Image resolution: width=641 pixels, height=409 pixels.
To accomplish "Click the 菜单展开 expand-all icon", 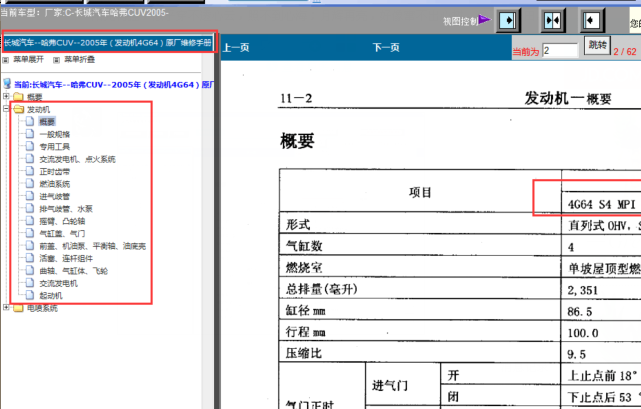I will (7, 60).
